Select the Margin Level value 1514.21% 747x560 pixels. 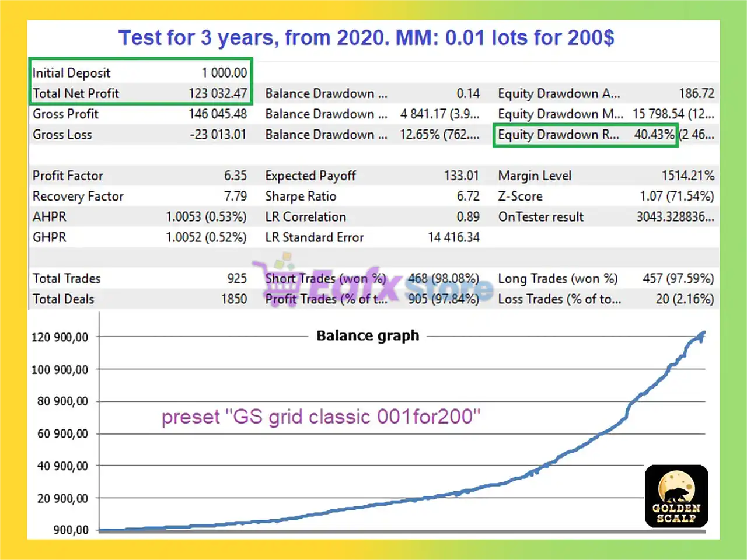(687, 176)
